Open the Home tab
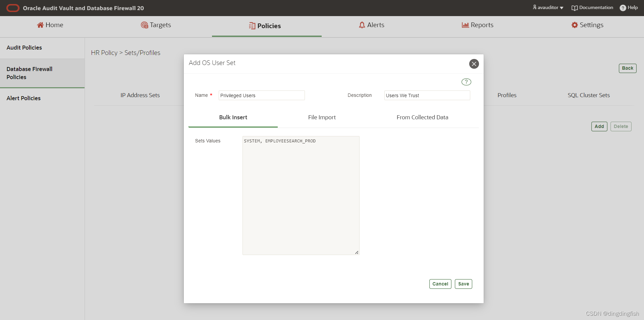The height and width of the screenshot is (320, 644). click(50, 25)
